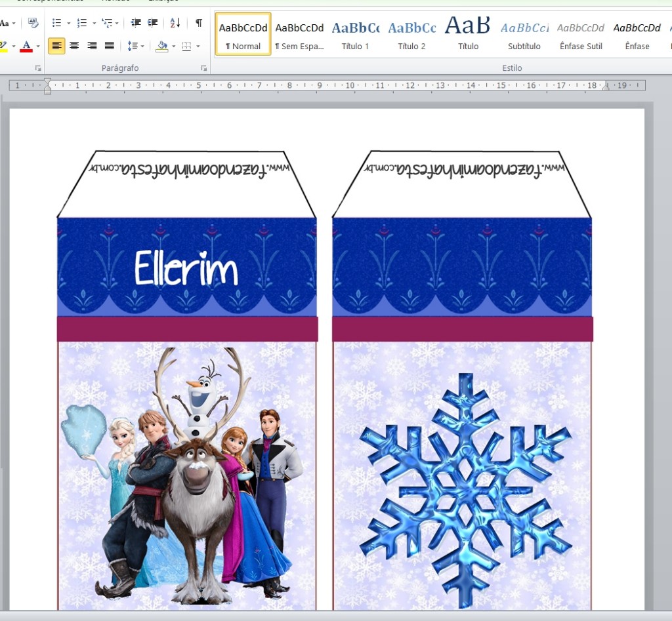Open the line spacing dropdown
The height and width of the screenshot is (621, 672).
(135, 46)
